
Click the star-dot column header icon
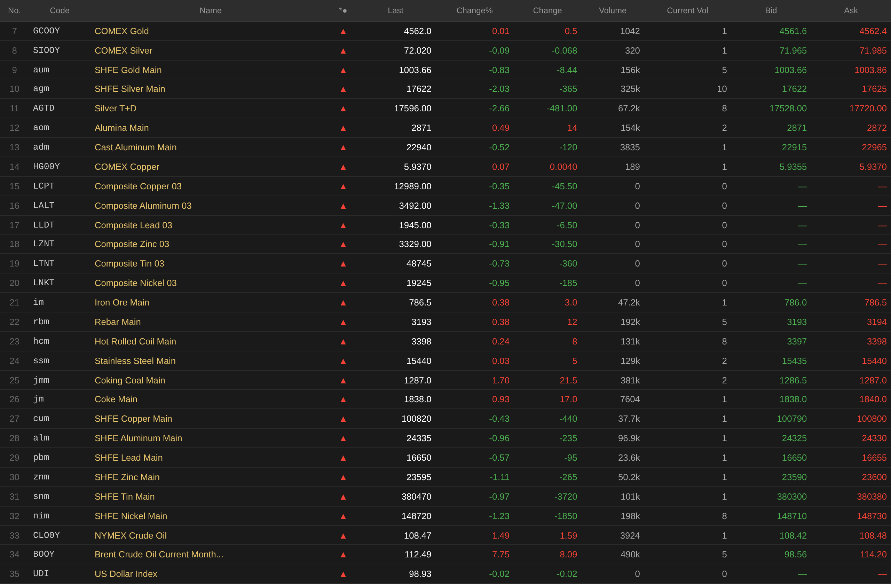(x=343, y=10)
